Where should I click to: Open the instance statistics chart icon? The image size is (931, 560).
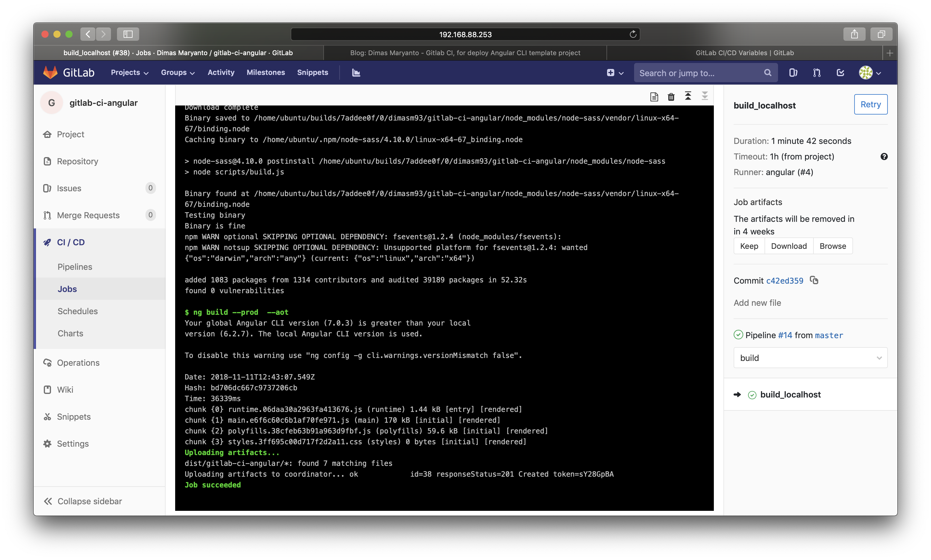[356, 73]
